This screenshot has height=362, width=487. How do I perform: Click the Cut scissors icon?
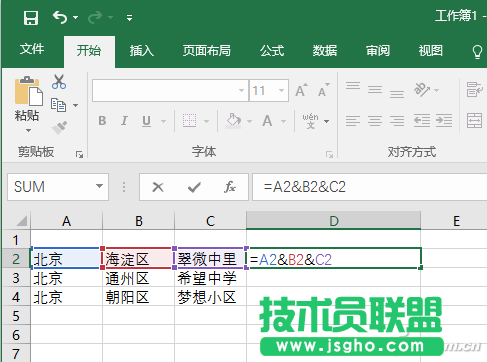tap(59, 82)
